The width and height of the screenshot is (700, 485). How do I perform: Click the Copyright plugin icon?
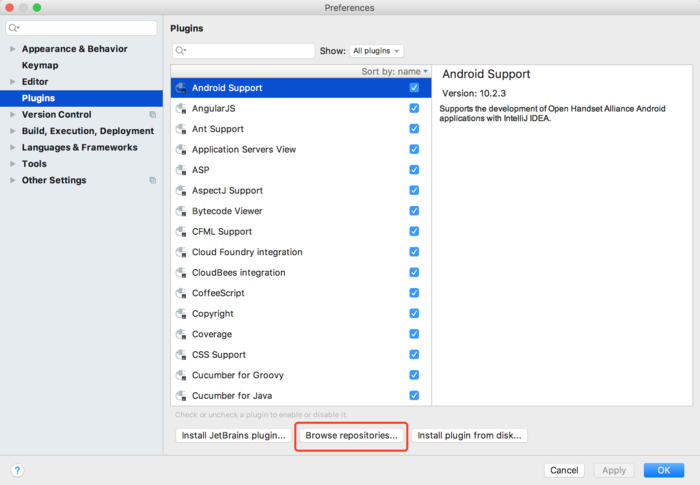pos(181,314)
